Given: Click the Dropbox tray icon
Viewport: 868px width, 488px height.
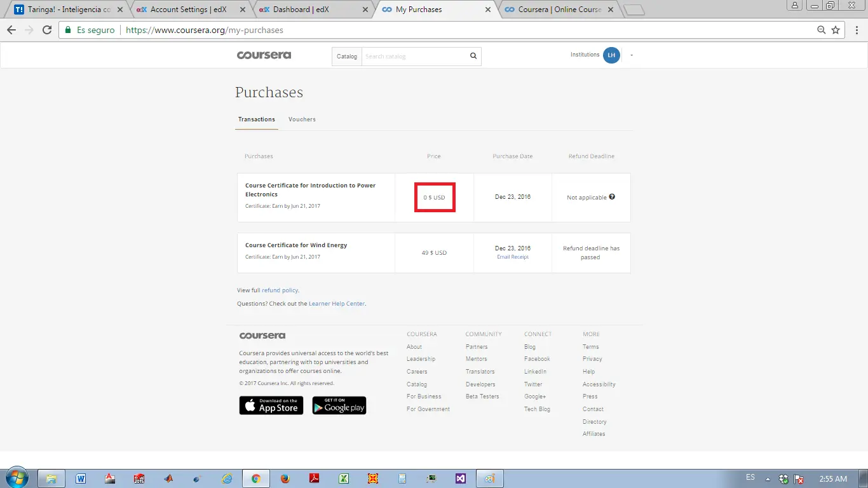Looking at the screenshot, I should pos(783,479).
